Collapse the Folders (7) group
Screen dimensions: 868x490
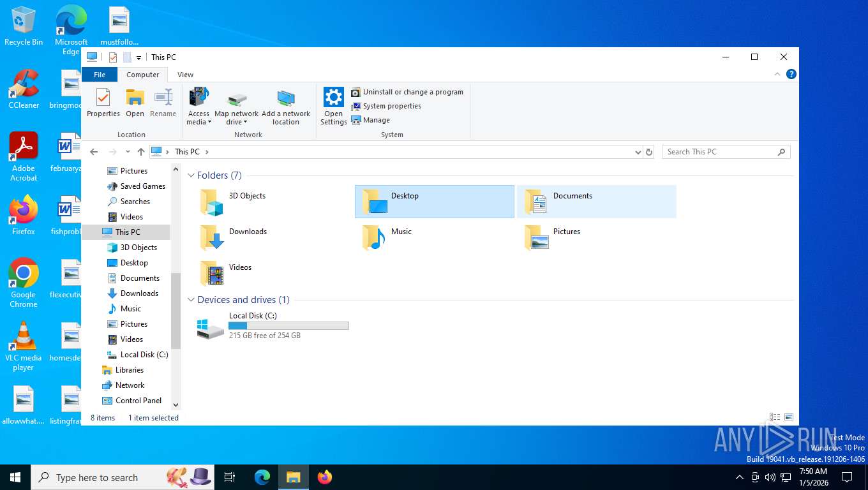click(191, 175)
